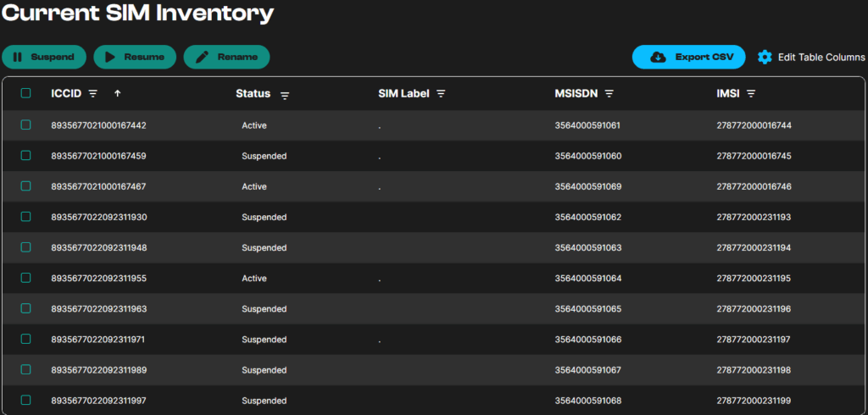Check the row for ICCID 8935677022092311955
Screen dimensions: 868x415
tap(25, 278)
